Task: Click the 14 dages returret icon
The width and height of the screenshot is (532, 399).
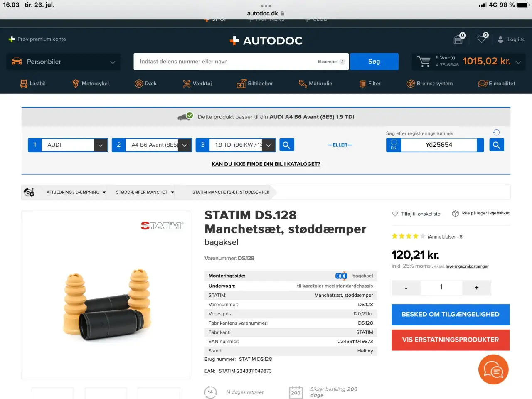Action: tap(210, 392)
